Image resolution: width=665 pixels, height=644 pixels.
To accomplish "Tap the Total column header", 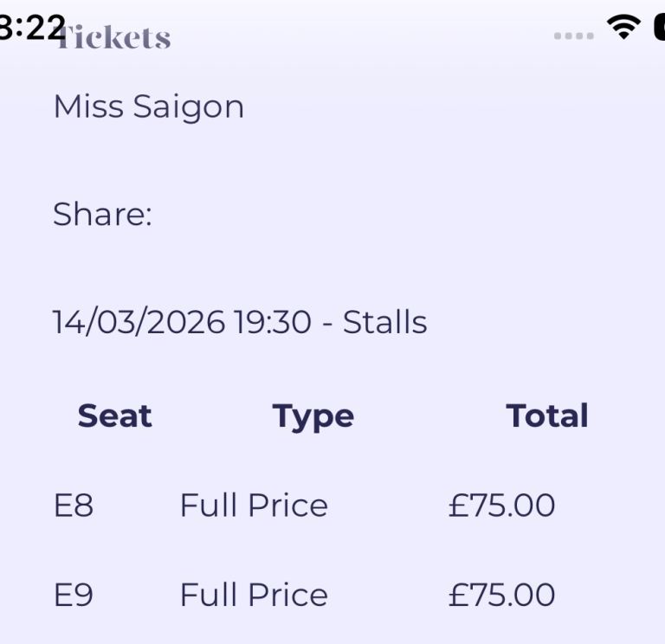I will tap(547, 416).
